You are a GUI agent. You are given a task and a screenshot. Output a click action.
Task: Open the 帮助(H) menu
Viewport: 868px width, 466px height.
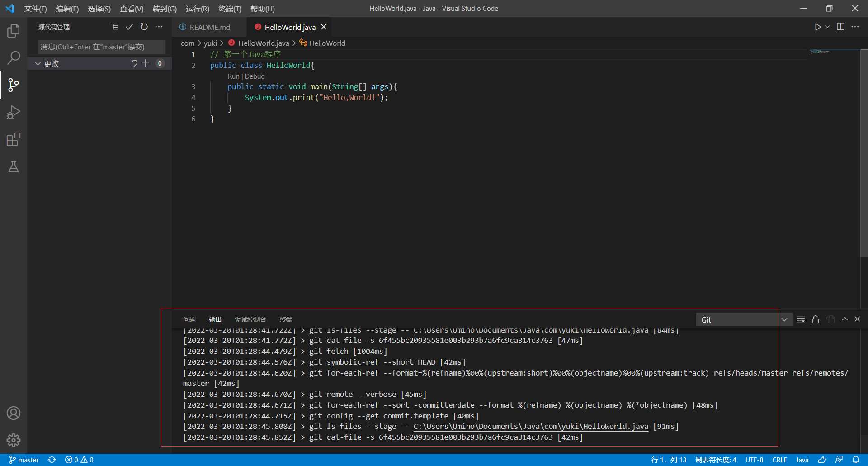[263, 9]
